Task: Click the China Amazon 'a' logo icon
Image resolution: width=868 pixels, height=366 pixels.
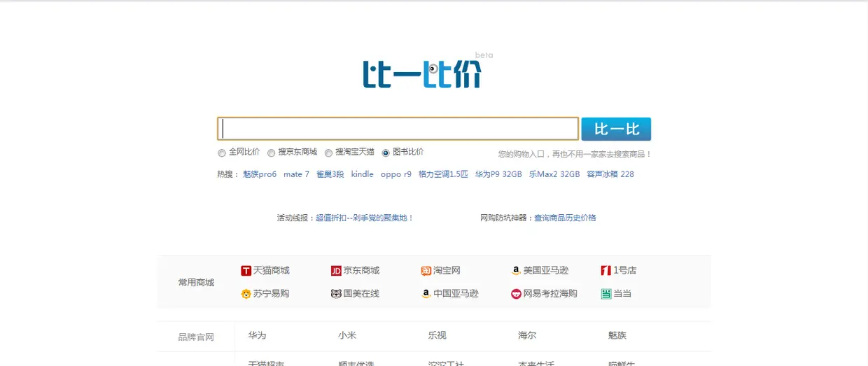Action: coord(426,294)
